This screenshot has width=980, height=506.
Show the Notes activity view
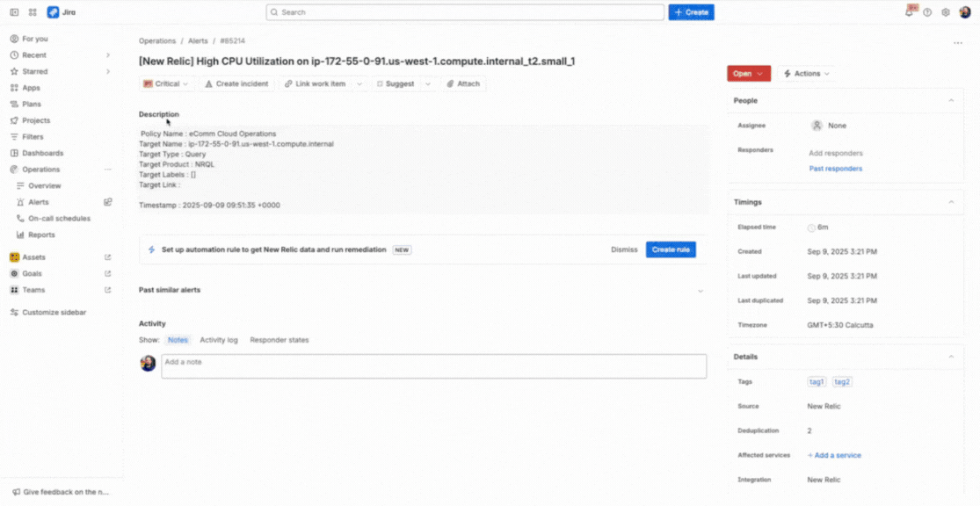(x=178, y=340)
